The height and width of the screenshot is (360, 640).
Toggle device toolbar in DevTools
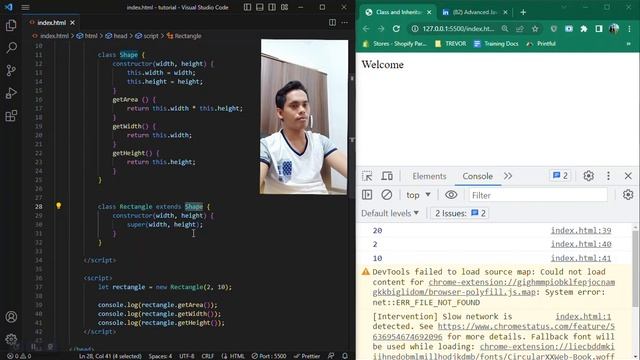point(387,176)
